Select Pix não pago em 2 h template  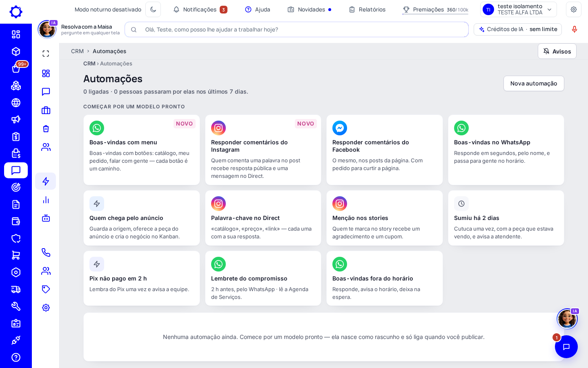(142, 278)
